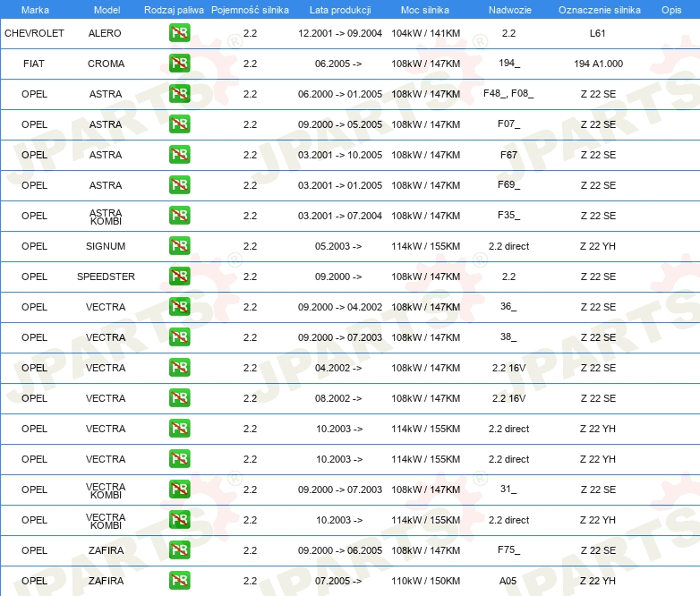Click body code 38_ in Vectra row
Image resolution: width=700 pixels, height=596 pixels.
pyautogui.click(x=508, y=336)
